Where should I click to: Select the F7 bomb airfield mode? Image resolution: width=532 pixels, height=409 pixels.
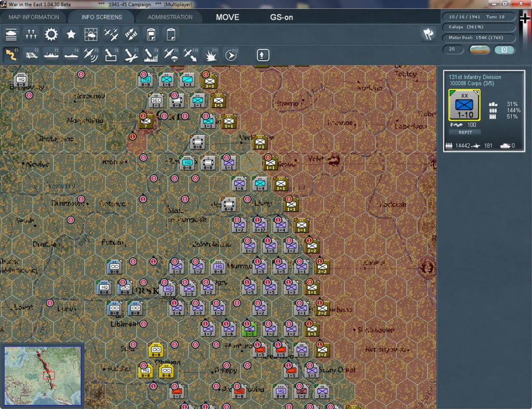[131, 55]
